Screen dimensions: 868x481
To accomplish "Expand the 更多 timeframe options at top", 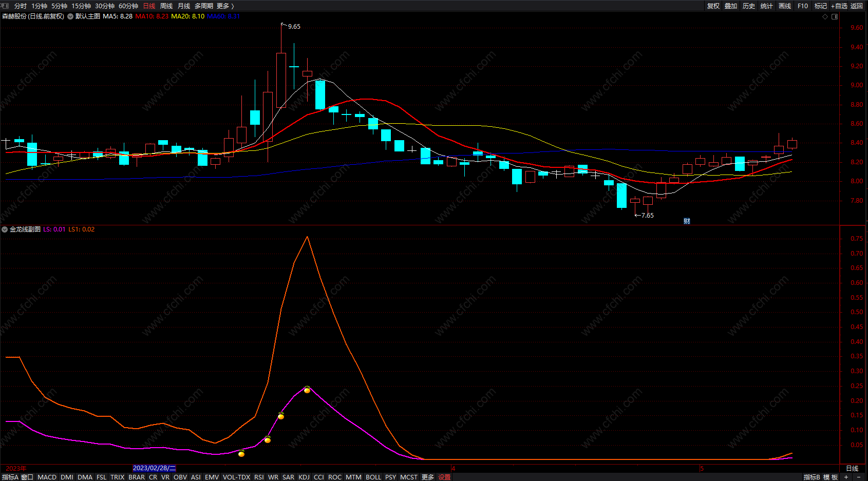I will tap(225, 6).
